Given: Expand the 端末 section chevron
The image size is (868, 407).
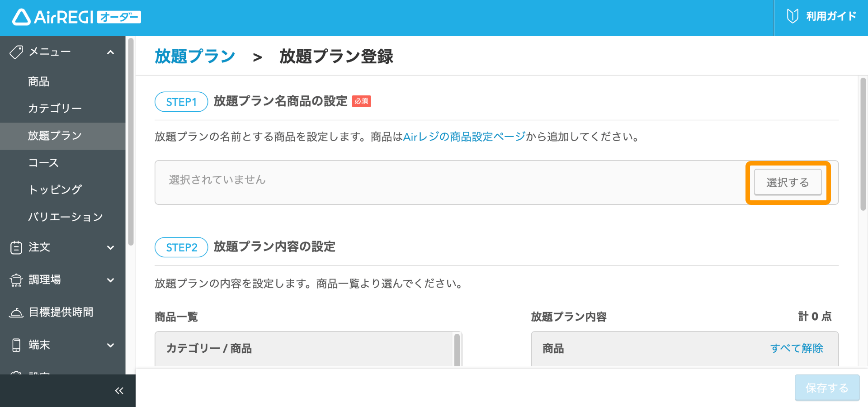Looking at the screenshot, I should coord(111,345).
